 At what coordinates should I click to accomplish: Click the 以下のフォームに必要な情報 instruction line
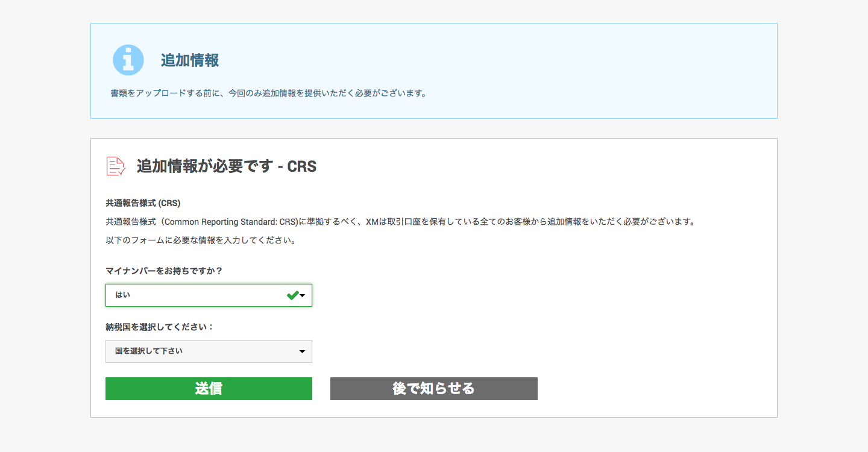(x=200, y=240)
